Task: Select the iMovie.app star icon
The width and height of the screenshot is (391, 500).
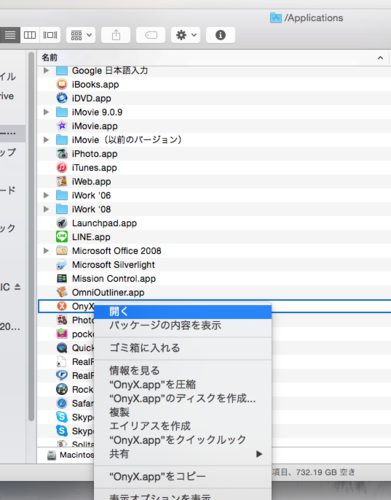Action: pyautogui.click(x=62, y=126)
